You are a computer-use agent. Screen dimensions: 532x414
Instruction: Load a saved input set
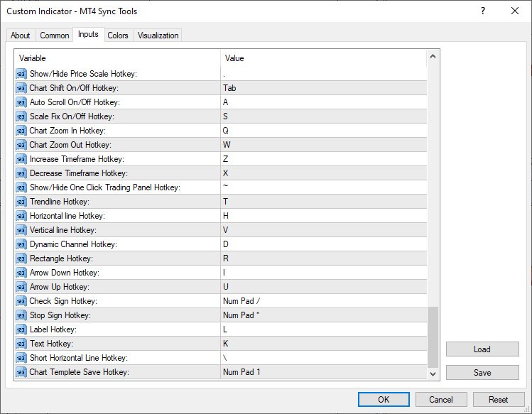click(482, 349)
